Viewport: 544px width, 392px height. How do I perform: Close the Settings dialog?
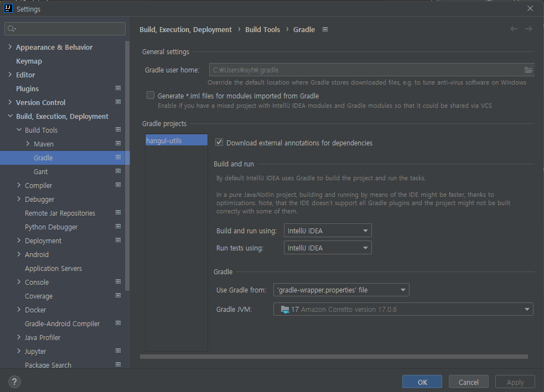point(530,8)
